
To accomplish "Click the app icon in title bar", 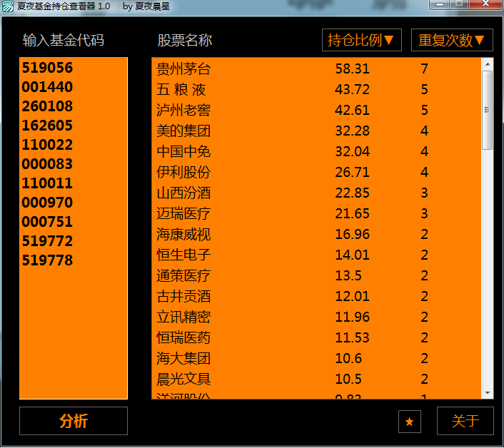I will (7, 6).
